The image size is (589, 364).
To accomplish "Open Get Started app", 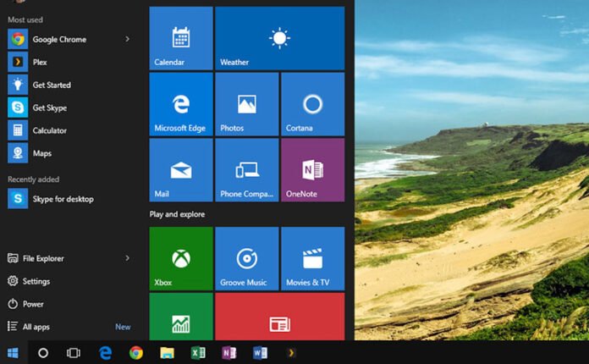I will [x=71, y=85].
